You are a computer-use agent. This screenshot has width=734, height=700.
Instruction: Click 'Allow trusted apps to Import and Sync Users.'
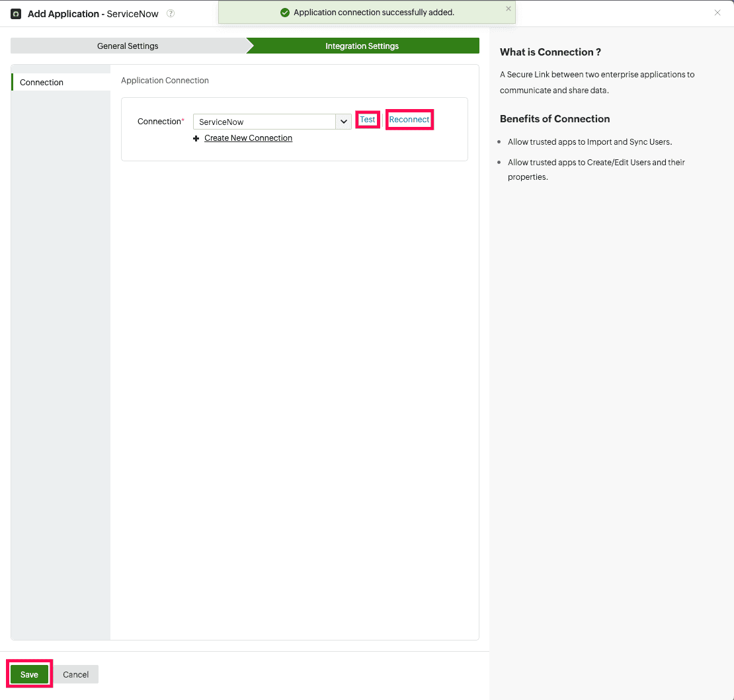click(590, 141)
